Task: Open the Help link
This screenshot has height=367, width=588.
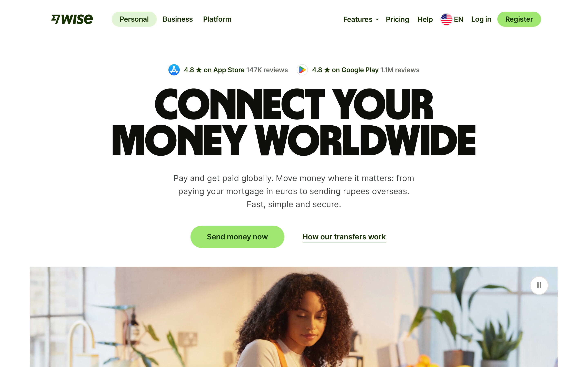Action: point(425,19)
